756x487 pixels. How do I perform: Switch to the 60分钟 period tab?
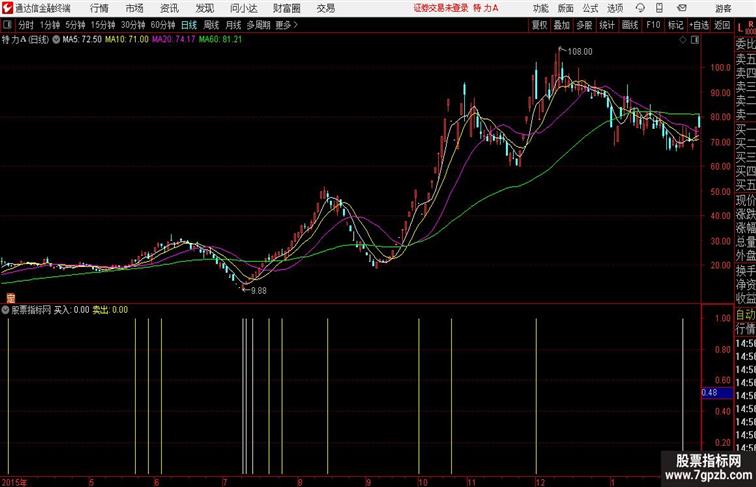(163, 25)
